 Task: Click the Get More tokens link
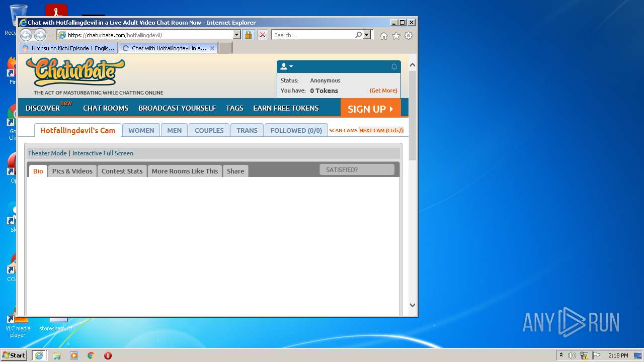pyautogui.click(x=383, y=90)
